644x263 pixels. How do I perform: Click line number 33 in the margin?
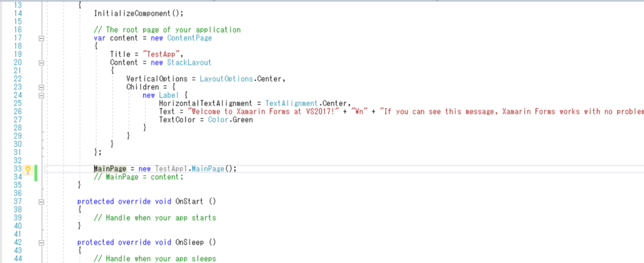point(18,169)
